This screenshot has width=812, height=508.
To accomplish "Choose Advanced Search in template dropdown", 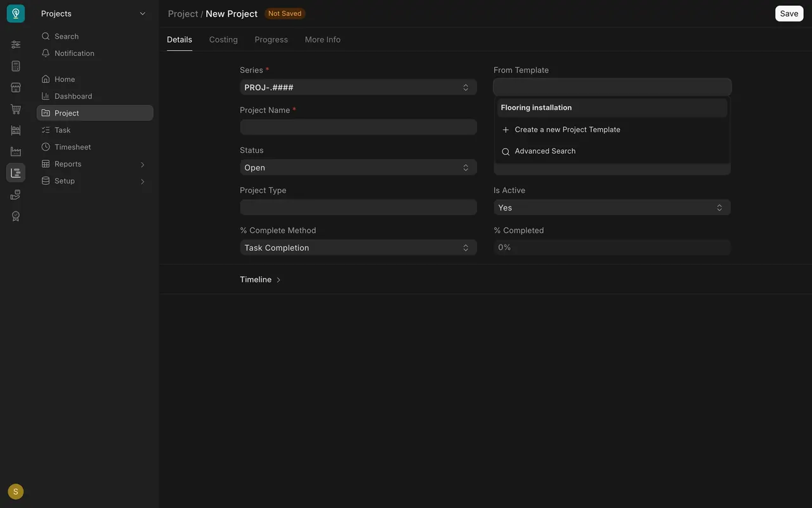I will coord(612,151).
